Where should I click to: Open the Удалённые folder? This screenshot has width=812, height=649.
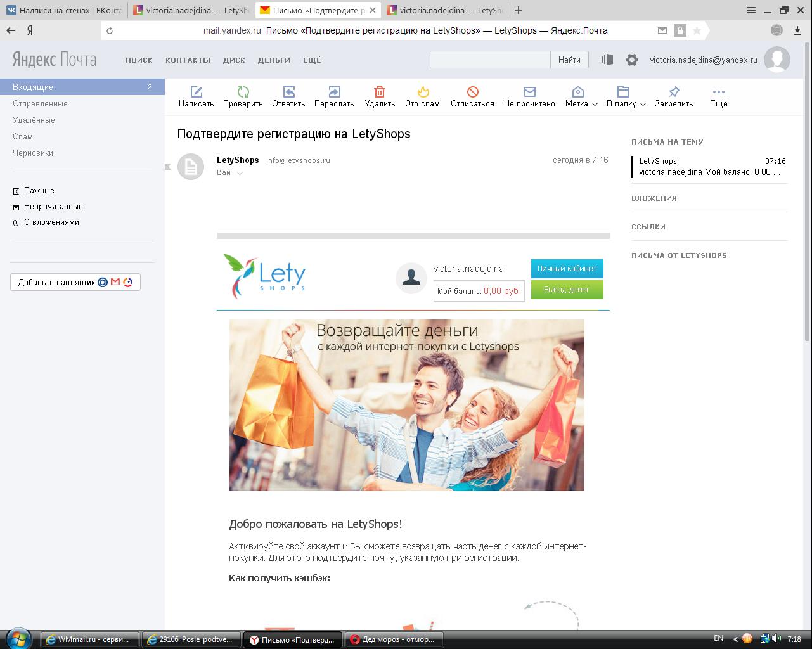pyautogui.click(x=34, y=120)
